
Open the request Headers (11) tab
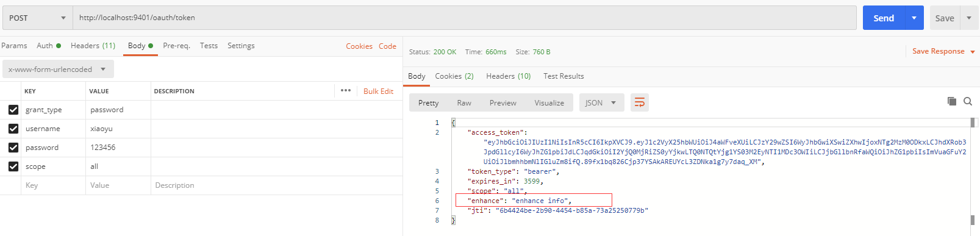click(x=93, y=46)
